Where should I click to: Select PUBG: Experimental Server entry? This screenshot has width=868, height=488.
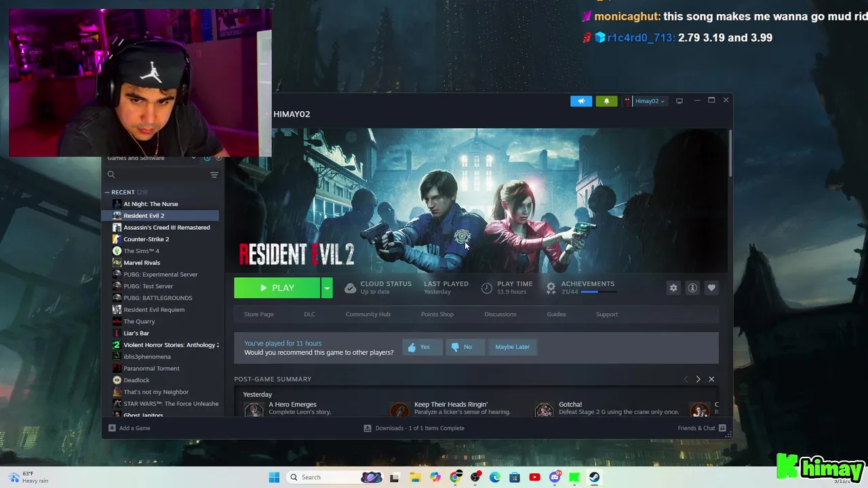[x=160, y=274]
